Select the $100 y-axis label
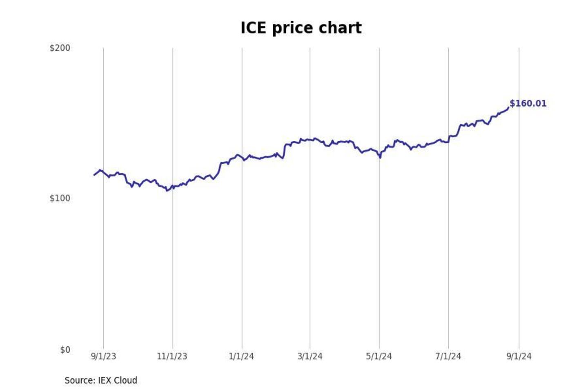This screenshot has width=588, height=392. 60,198
